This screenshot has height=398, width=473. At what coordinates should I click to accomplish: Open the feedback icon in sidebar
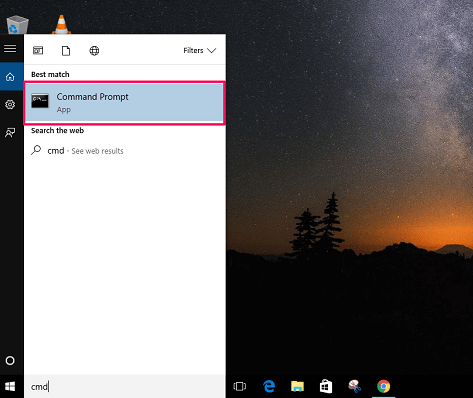(x=10, y=133)
